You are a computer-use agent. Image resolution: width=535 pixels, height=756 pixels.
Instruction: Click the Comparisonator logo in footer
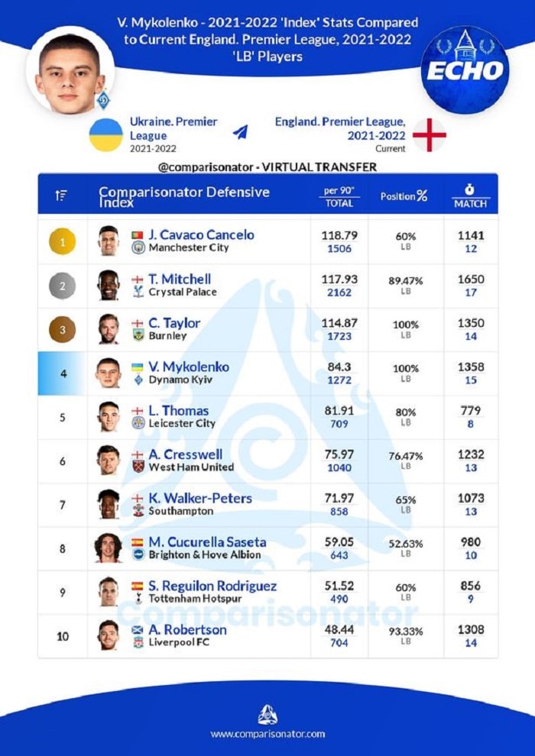coord(267,713)
